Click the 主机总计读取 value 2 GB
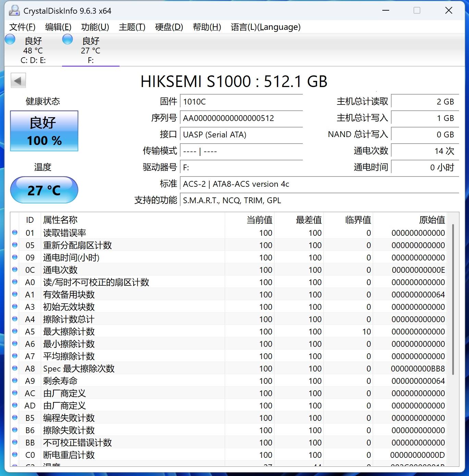 [x=425, y=102]
